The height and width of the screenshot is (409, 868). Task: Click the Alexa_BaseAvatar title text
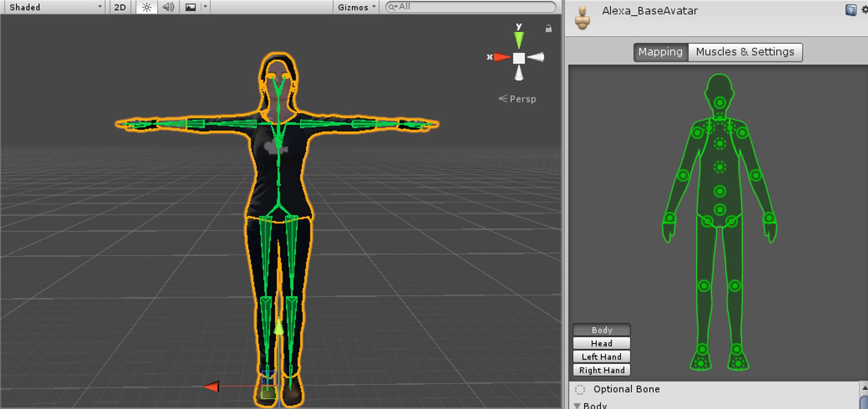650,11
